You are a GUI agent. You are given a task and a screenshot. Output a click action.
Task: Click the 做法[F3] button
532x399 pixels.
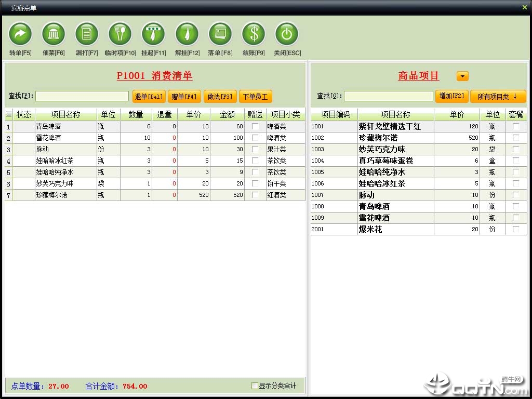tap(220, 96)
